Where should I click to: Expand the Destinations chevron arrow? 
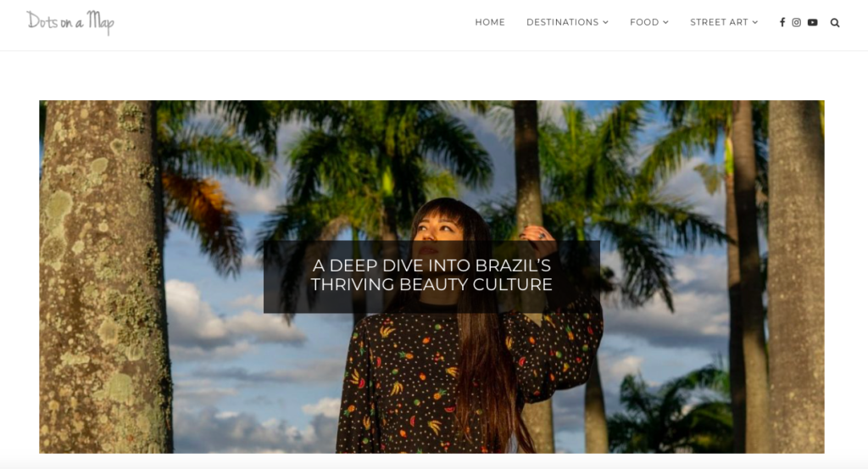[605, 22]
